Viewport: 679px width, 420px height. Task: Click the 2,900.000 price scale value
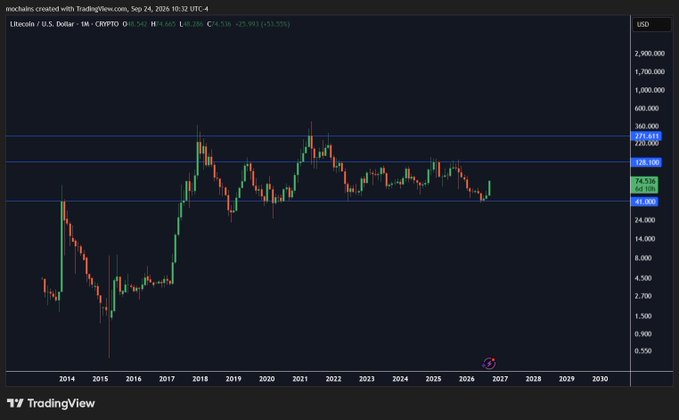click(x=650, y=53)
